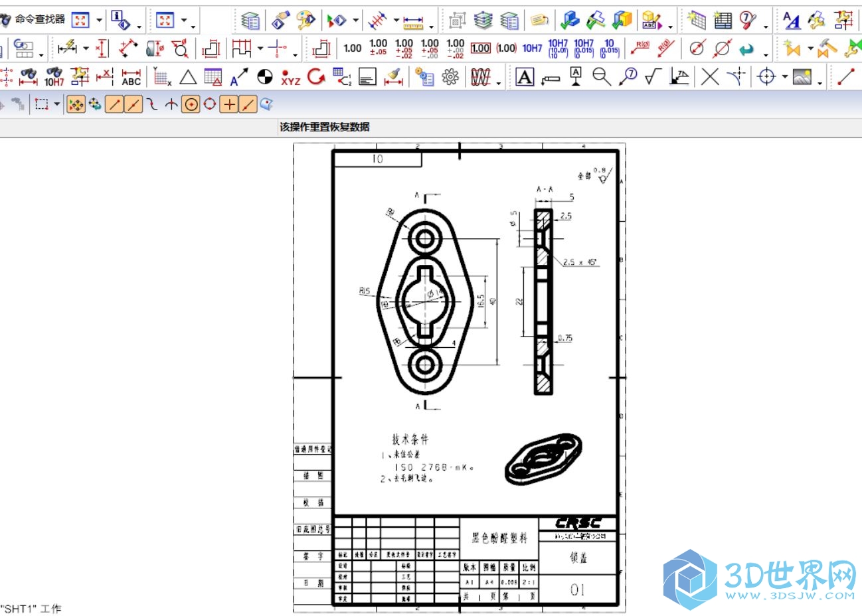Select the parallel dimension tool

[128, 48]
